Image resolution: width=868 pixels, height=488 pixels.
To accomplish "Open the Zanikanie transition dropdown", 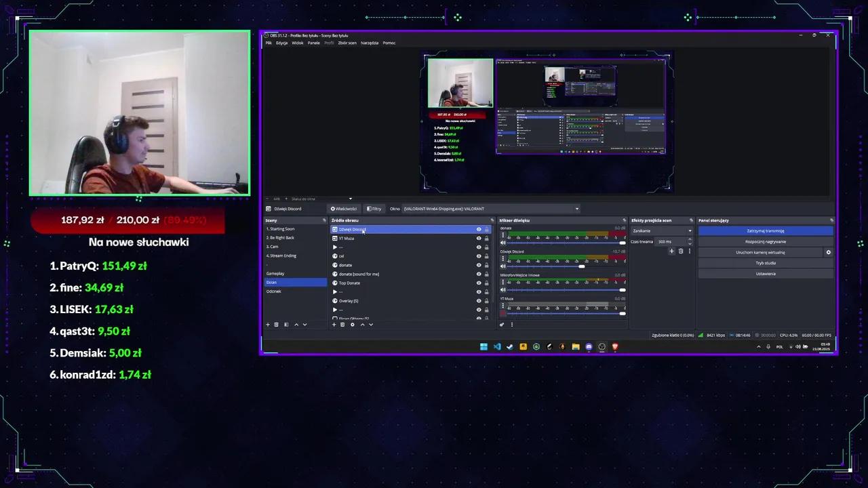I will tap(662, 231).
